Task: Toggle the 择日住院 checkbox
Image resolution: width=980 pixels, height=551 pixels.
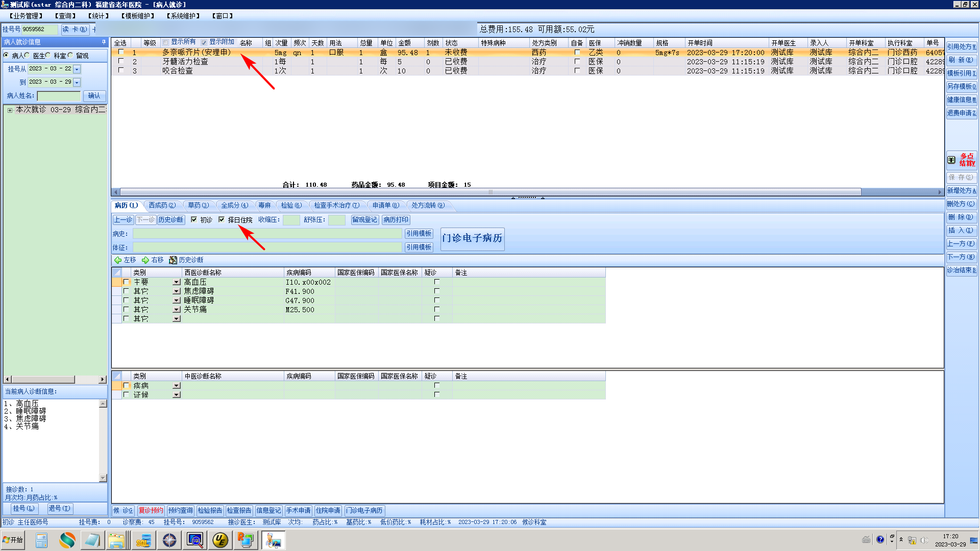Action: 222,220
